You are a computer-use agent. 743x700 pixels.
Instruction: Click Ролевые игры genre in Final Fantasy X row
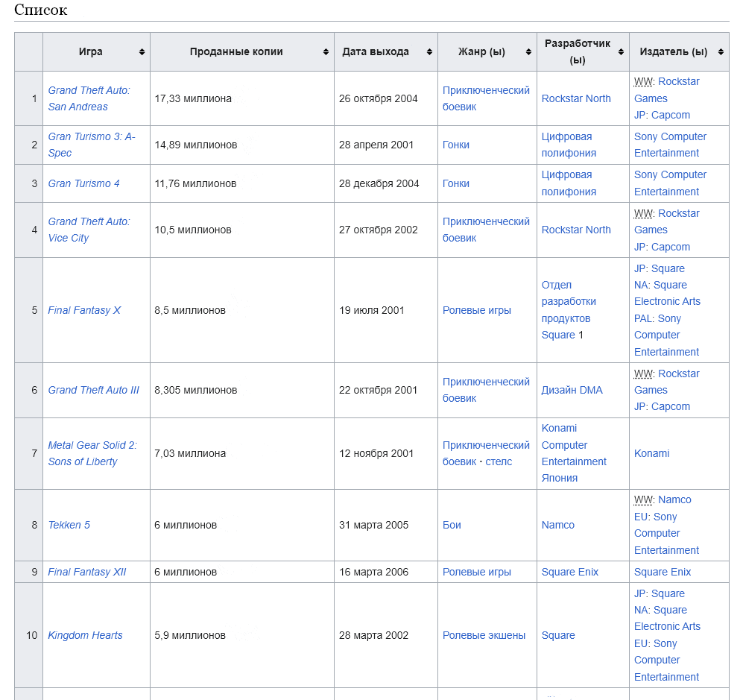[x=477, y=310]
